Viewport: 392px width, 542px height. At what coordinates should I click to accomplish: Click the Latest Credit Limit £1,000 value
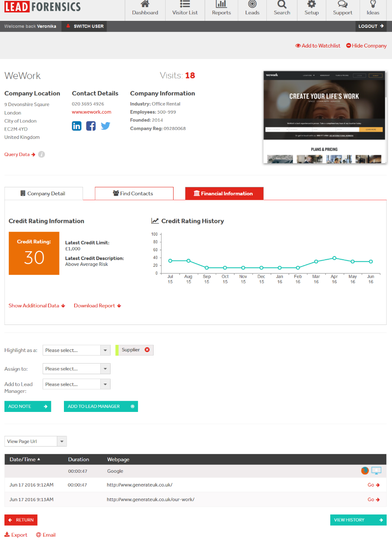pyautogui.click(x=73, y=249)
